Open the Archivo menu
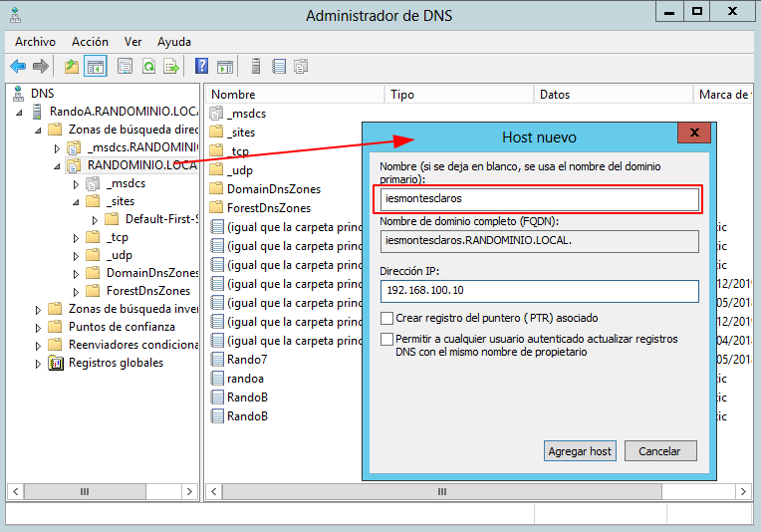The image size is (761, 532). click(x=35, y=42)
